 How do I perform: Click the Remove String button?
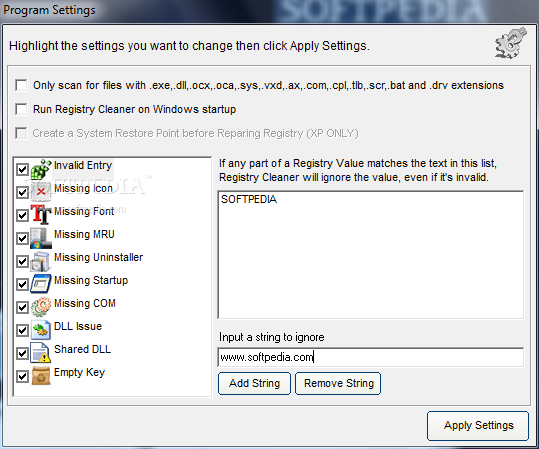click(x=338, y=383)
